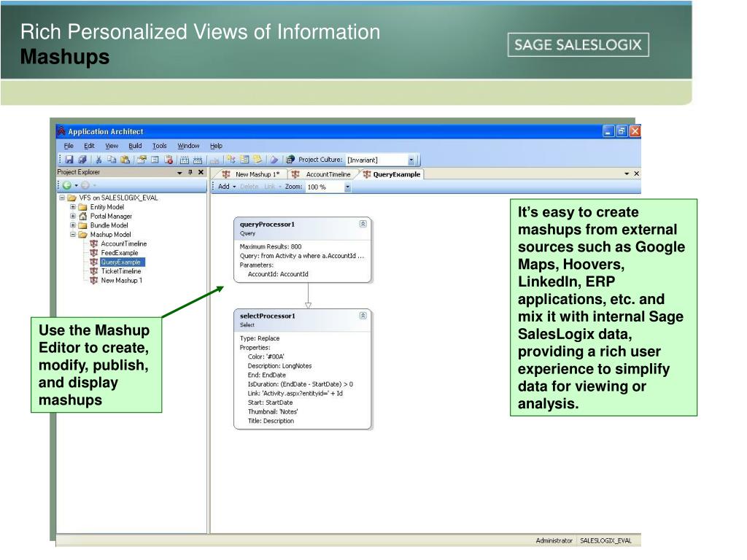This screenshot has width=747, height=560.
Task: Open the Zoom percentage dropdown
Action: click(347, 187)
